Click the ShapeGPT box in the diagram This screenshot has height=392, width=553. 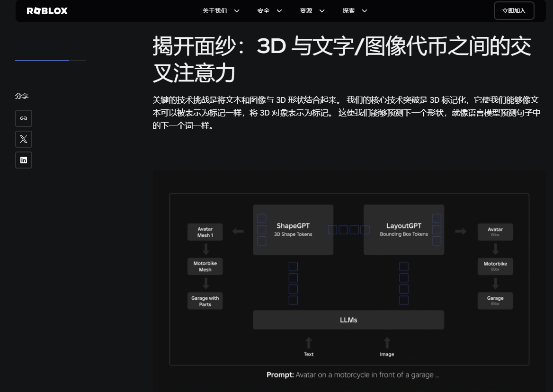tap(293, 230)
